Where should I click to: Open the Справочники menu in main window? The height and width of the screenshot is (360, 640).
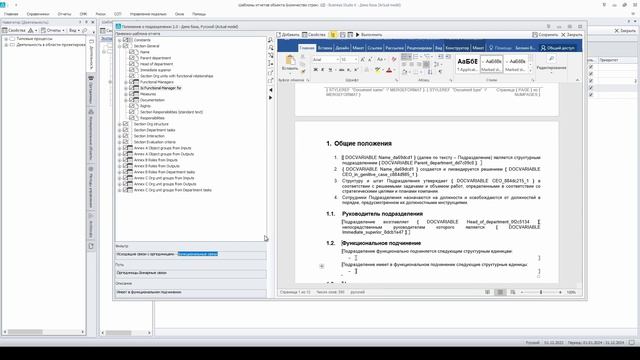pyautogui.click(x=38, y=14)
